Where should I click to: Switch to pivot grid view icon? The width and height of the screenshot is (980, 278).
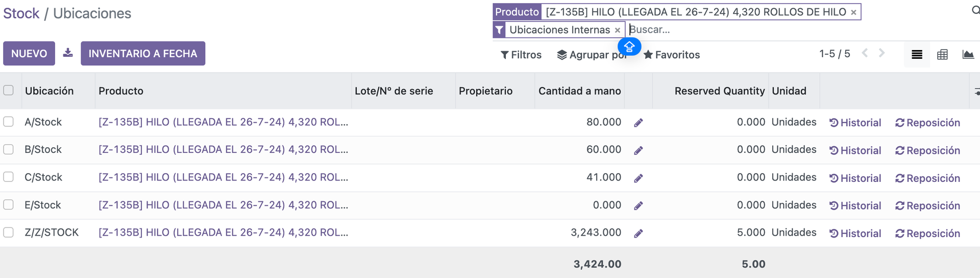click(942, 55)
